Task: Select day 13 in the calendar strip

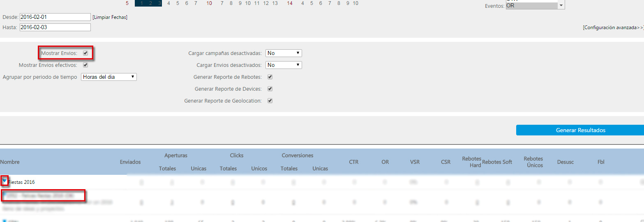Action: (x=275, y=3)
